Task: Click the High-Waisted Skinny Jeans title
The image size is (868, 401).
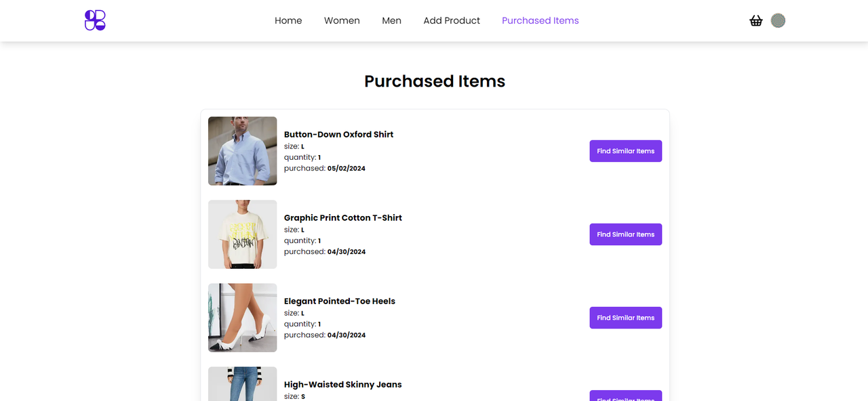Action: pos(343,384)
